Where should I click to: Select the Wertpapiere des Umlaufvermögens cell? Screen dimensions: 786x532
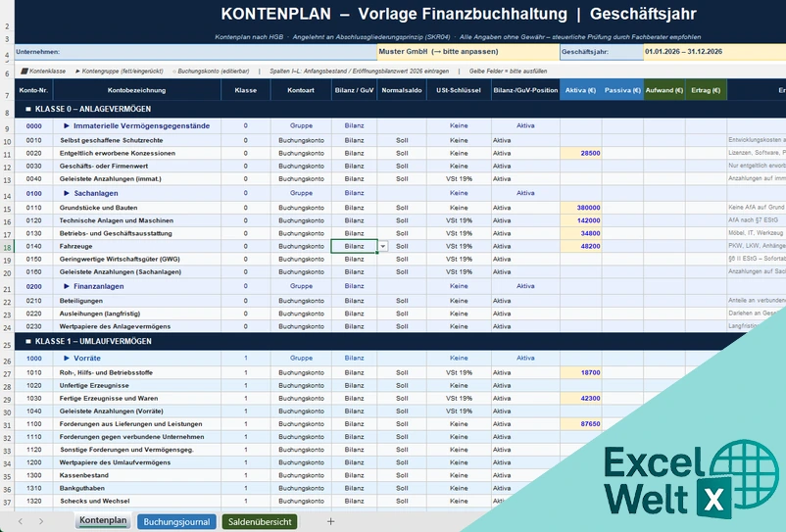(x=136, y=462)
